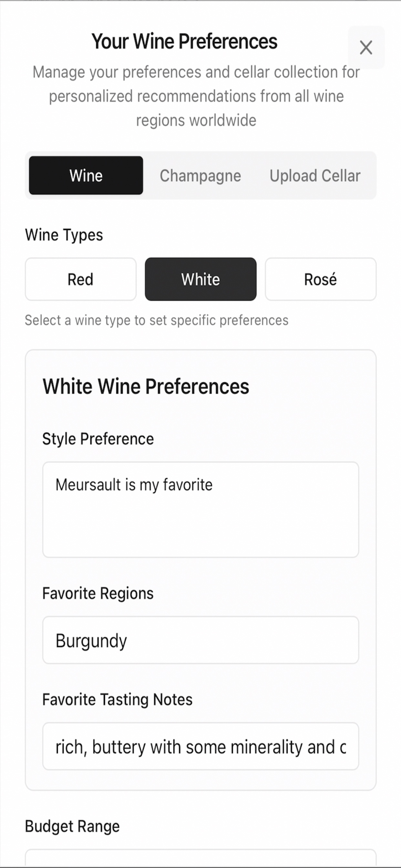Screen dimensions: 401x868
Task: Edit the rich, buttery tasting notes field
Action: coord(200,746)
